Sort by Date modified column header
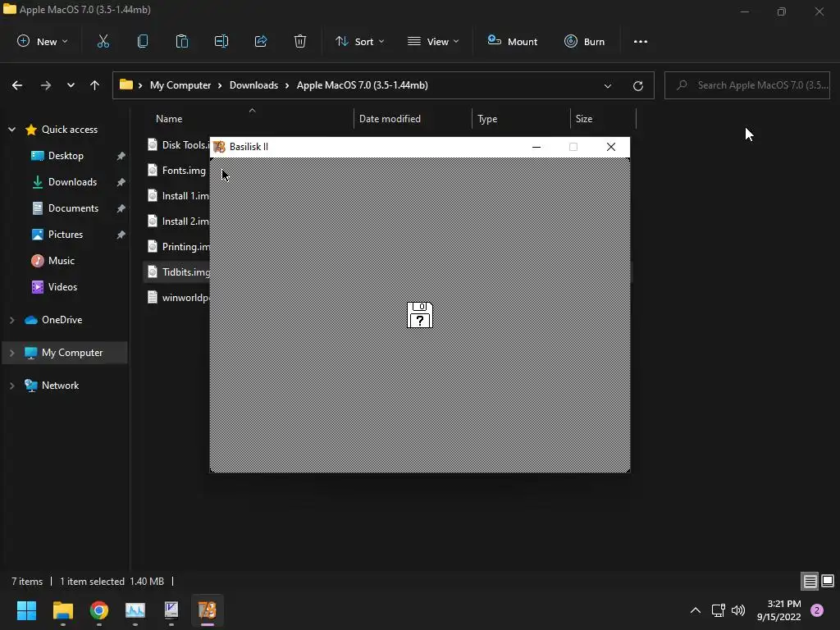Viewport: 840px width, 630px height. pos(390,119)
